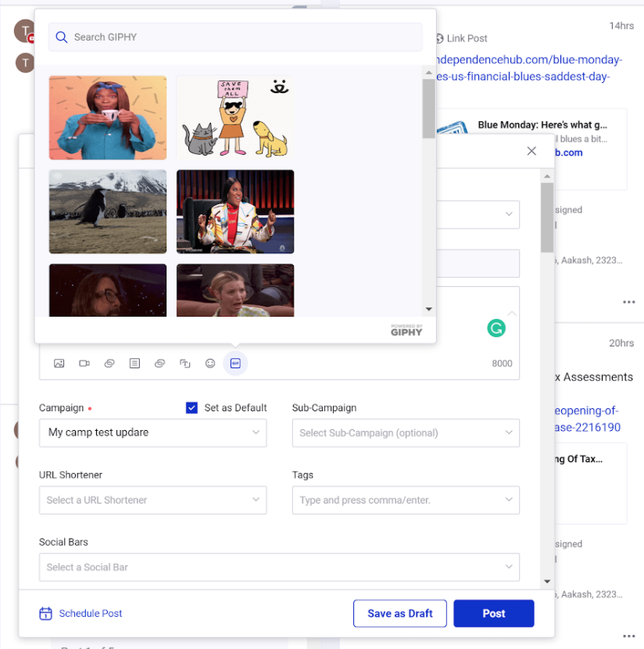This screenshot has height=649, width=644.
Task: Open the independencehub.com blue-monday link
Action: click(529, 68)
